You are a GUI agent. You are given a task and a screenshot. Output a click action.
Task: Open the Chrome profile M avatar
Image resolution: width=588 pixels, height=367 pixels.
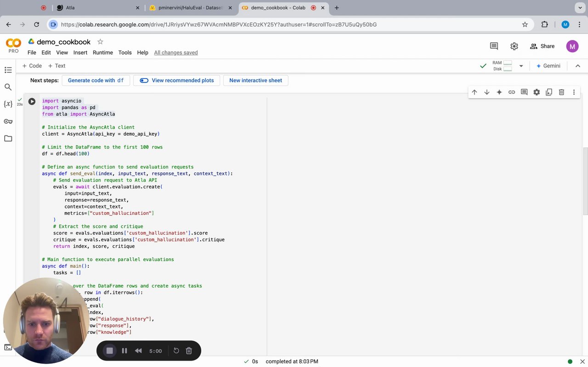coord(565,24)
